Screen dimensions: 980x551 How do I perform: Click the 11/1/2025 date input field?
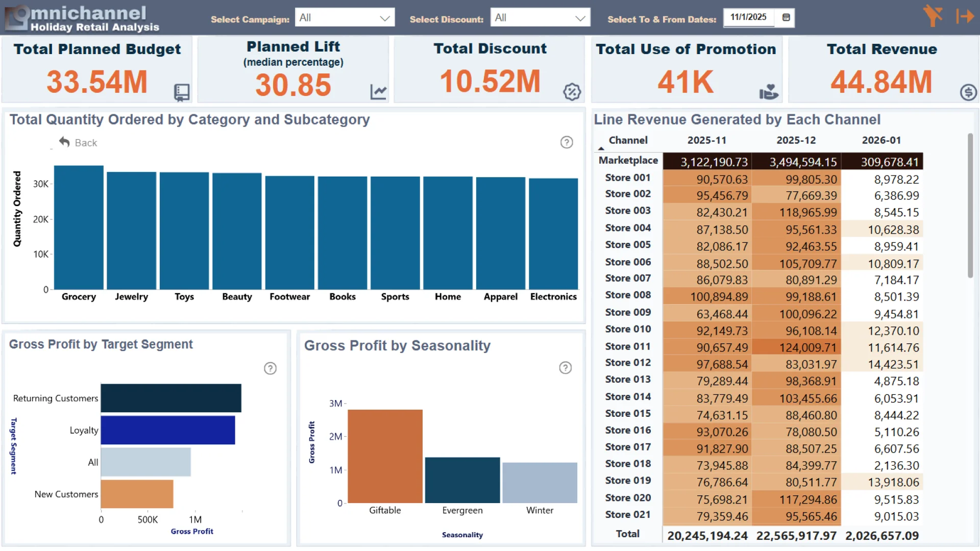748,17
